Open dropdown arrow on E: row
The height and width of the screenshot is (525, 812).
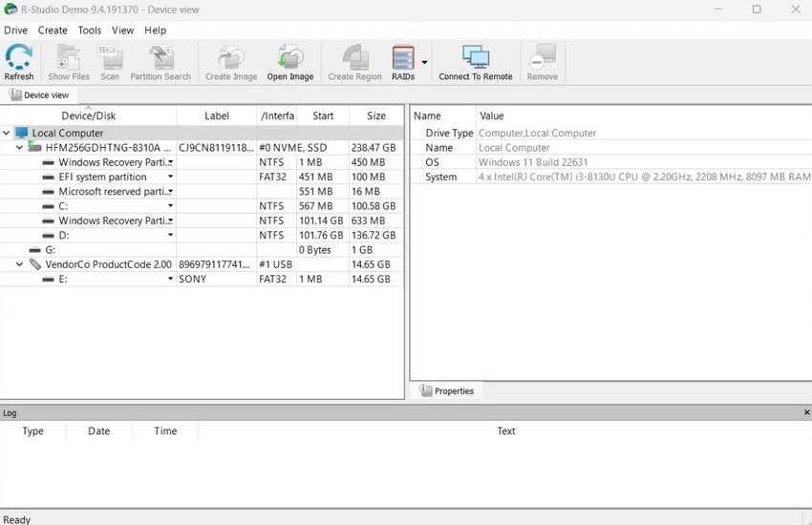coord(170,279)
